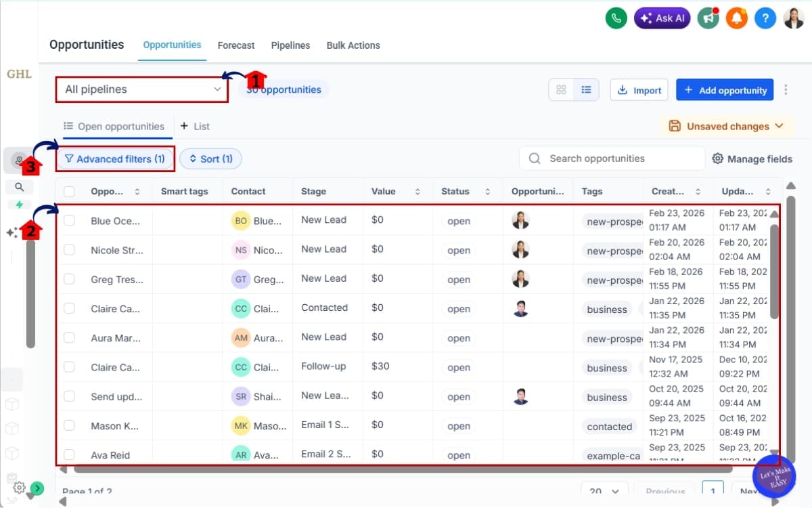Switch to the Opportunities tab

[x=172, y=45]
